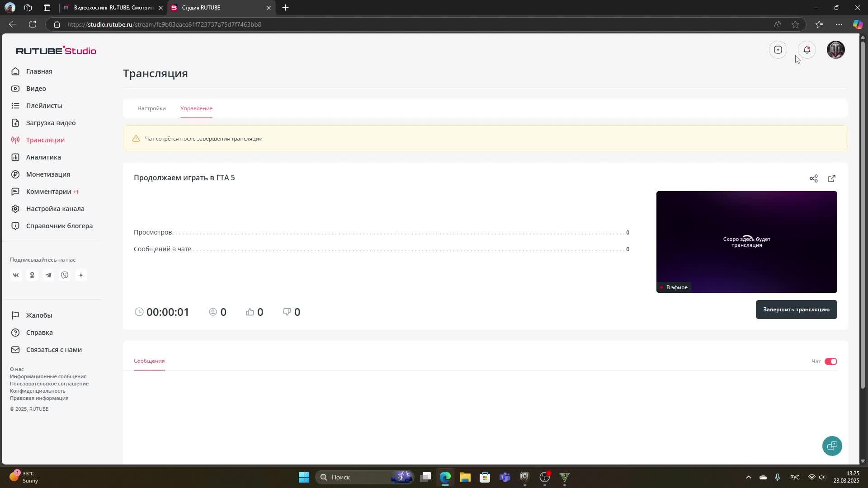Open the notifications bell
The height and width of the screenshot is (488, 868).
click(x=807, y=50)
